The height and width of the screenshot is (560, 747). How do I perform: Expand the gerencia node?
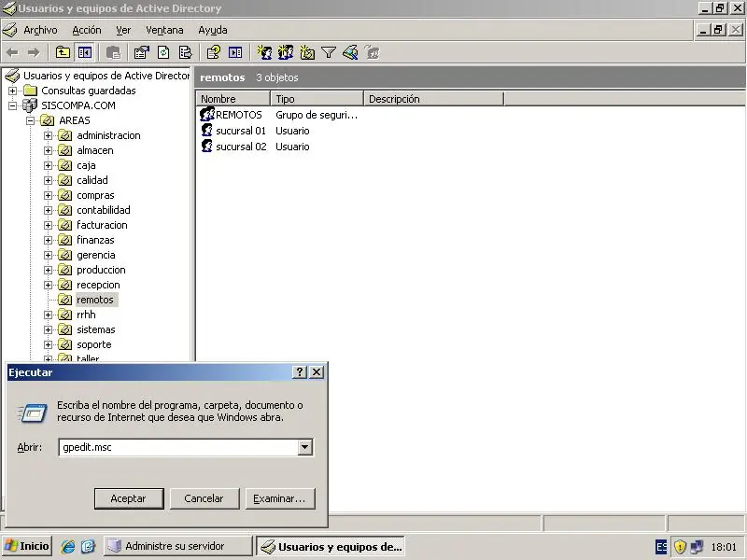tap(49, 255)
